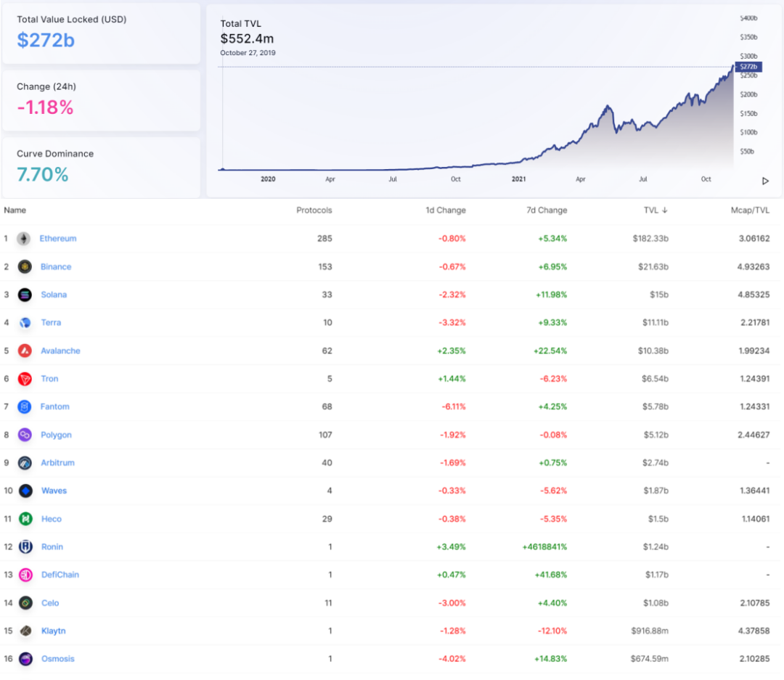
Task: Click the Terra chain logo icon
Action: click(x=25, y=322)
